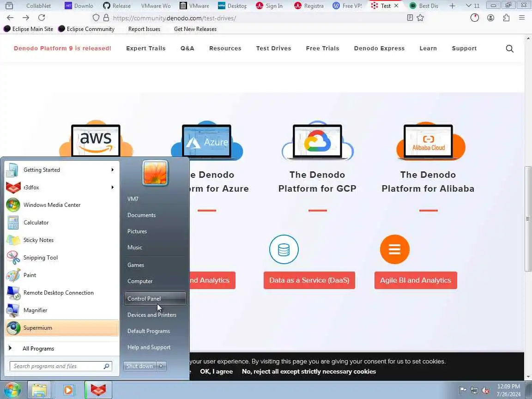Screen dimensions: 532x399
Task: Click the browser forward arrow
Action: point(26,18)
